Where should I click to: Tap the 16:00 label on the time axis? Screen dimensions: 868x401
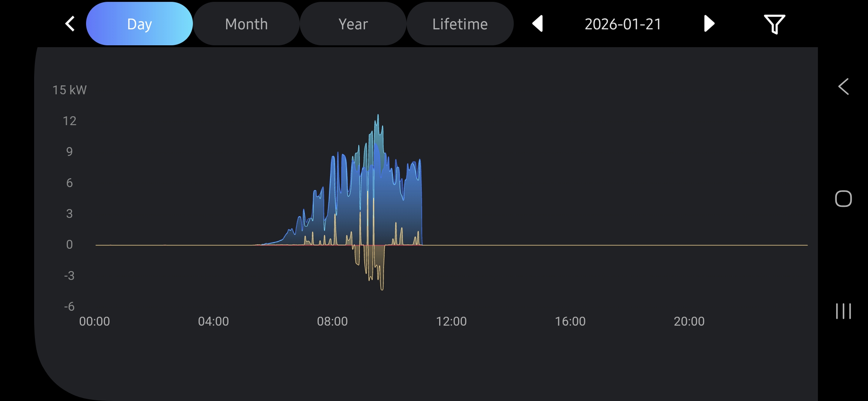(x=570, y=321)
